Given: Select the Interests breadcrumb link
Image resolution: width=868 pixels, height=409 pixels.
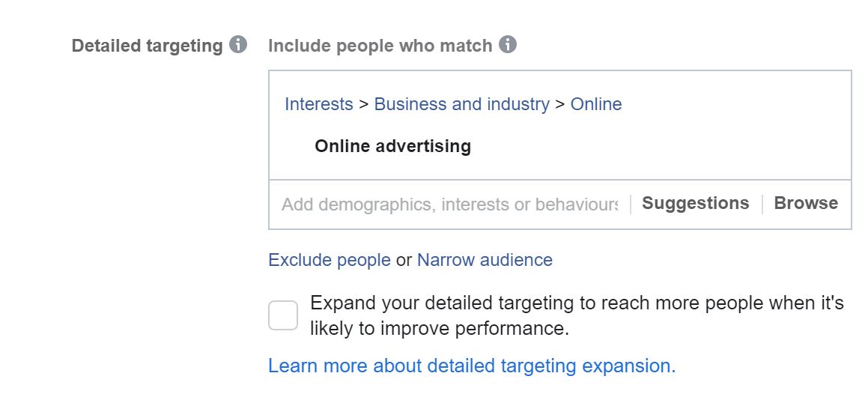Looking at the screenshot, I should (319, 104).
